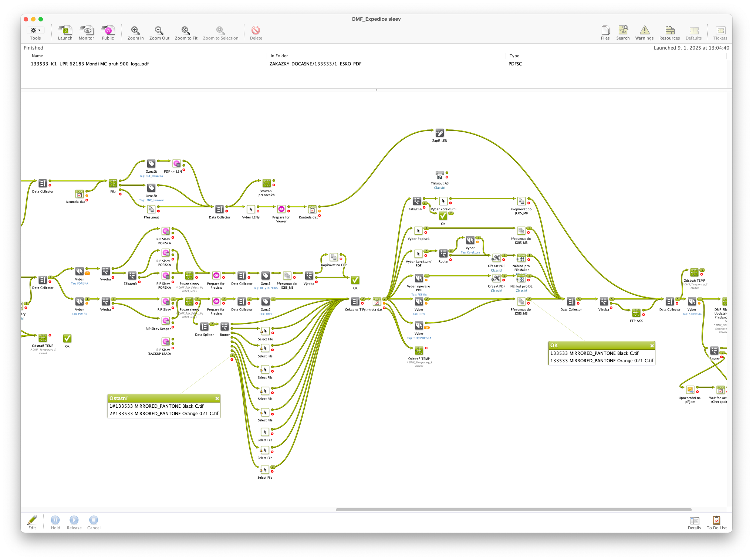This screenshot has width=753, height=560.
Task: Open the Tools gear dropdown
Action: click(x=35, y=30)
